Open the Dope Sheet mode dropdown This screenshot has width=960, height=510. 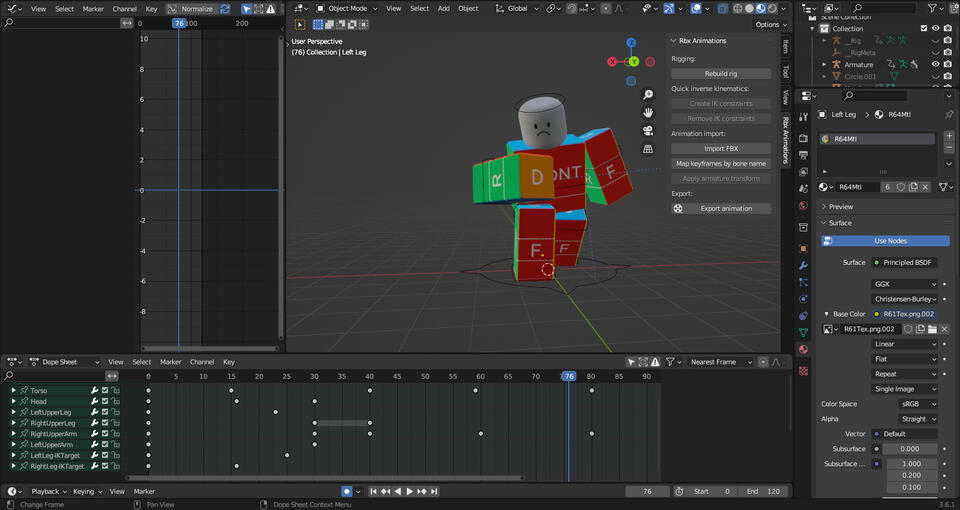pos(62,362)
